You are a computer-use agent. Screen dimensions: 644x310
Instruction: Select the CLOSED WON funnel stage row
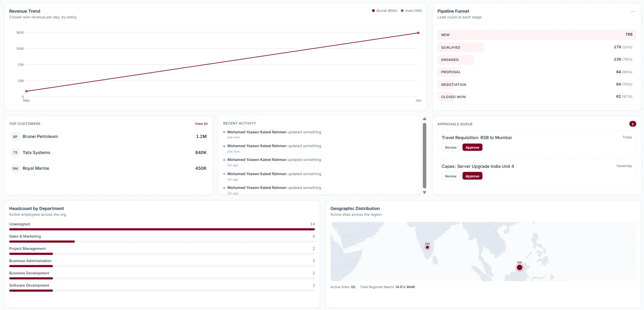point(537,97)
